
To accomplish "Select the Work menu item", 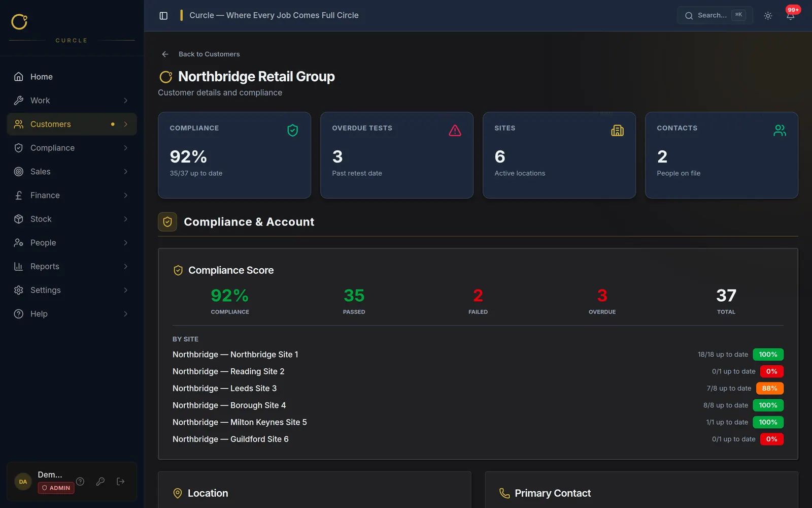I will click(72, 101).
